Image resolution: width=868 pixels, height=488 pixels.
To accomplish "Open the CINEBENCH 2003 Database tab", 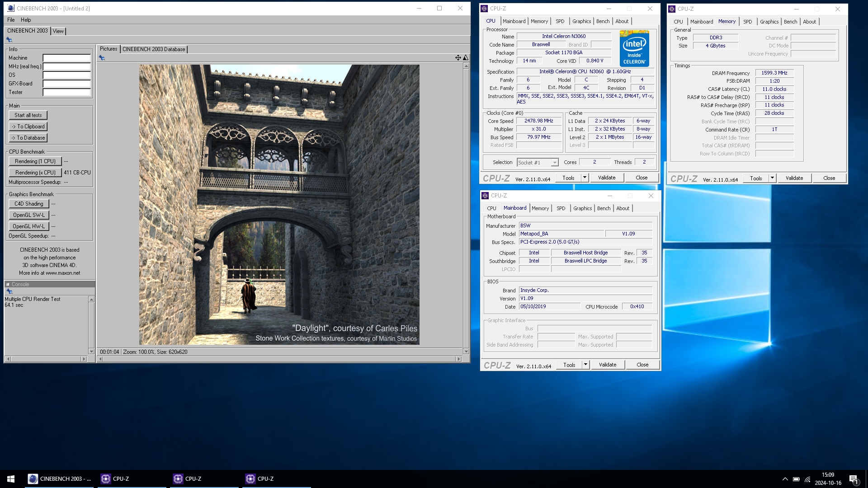I will click(x=154, y=49).
